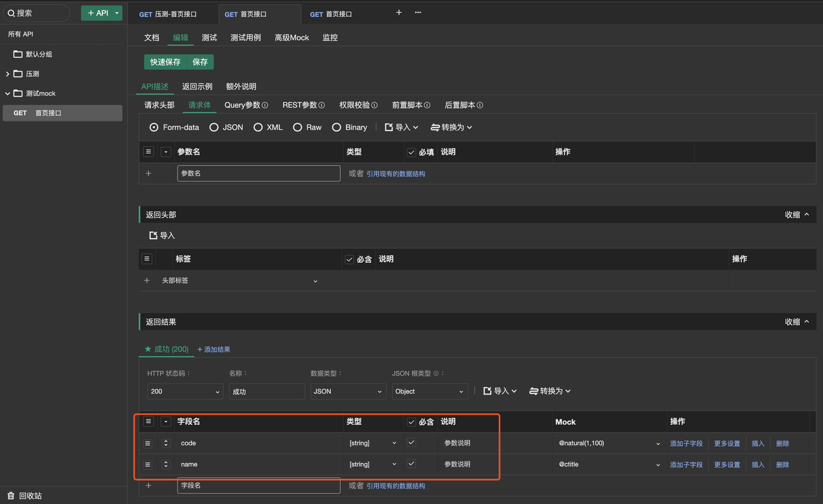This screenshot has width=823, height=504.
Task: Click the + API button
Action: point(97,13)
